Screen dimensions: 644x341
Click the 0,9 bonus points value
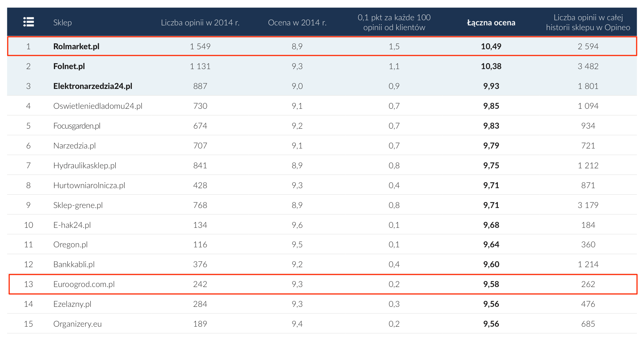[394, 86]
